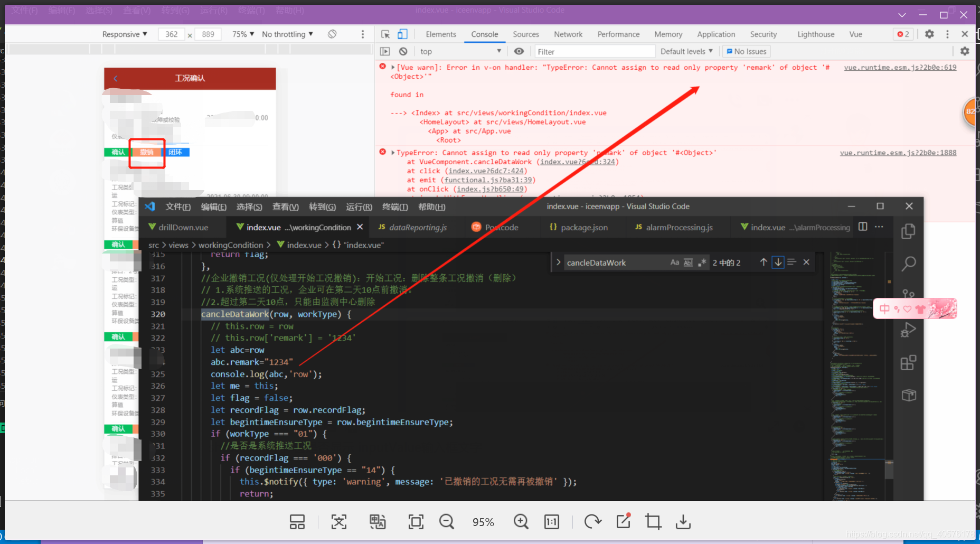
Task: Click the split editor icon in VS Code
Action: pos(863,227)
